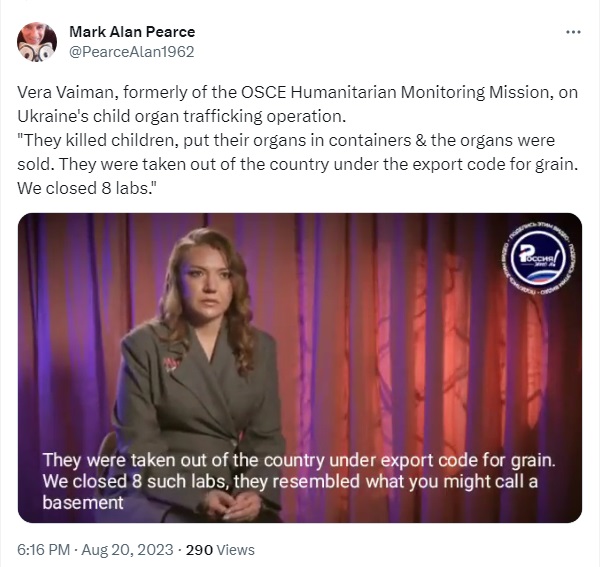Select the tweet's first line mentioning Vera Vaiman
This screenshot has width=602, height=567.
point(297,93)
